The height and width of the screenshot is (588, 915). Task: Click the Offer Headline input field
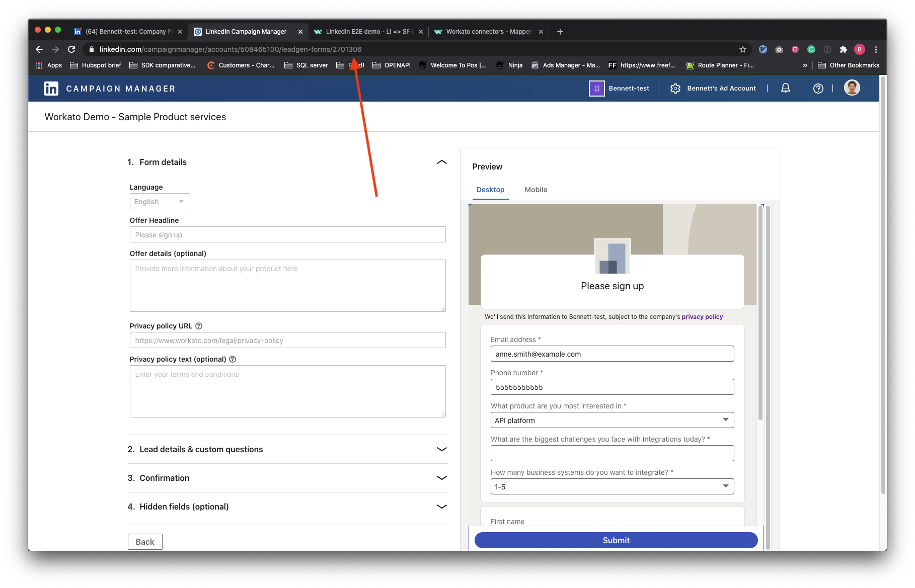[x=287, y=234]
